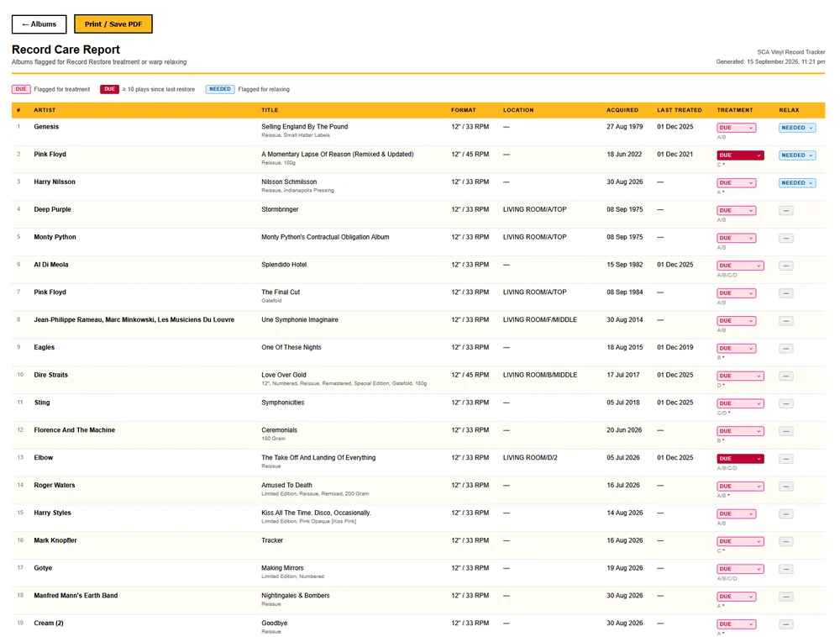Click red DUE legend badge for 10 plays
The height and width of the screenshot is (637, 840).
click(x=109, y=89)
